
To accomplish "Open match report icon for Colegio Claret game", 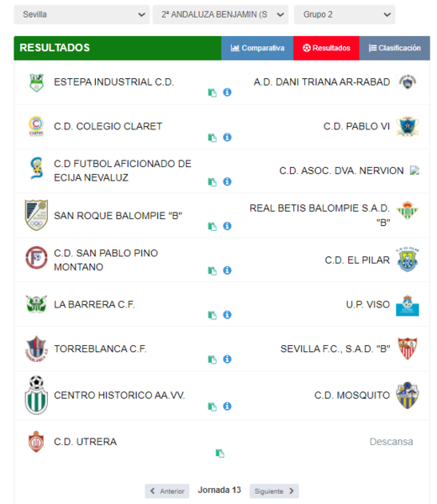I will point(212,138).
